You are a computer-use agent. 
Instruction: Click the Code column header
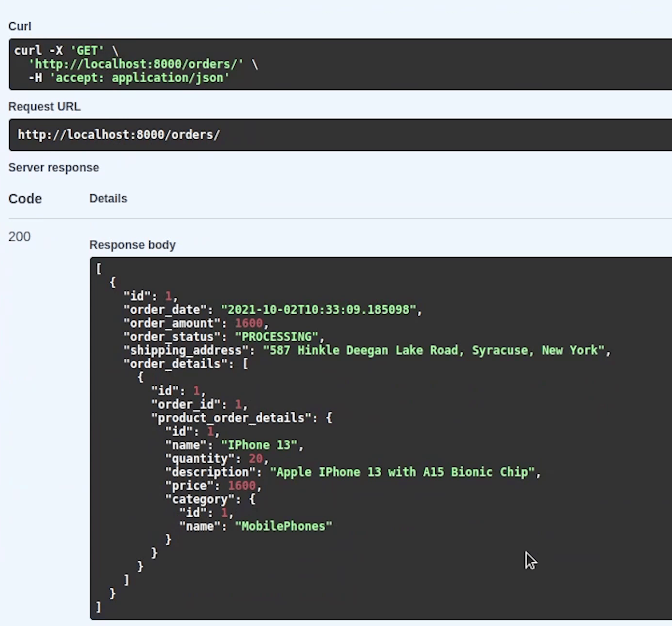(25, 199)
